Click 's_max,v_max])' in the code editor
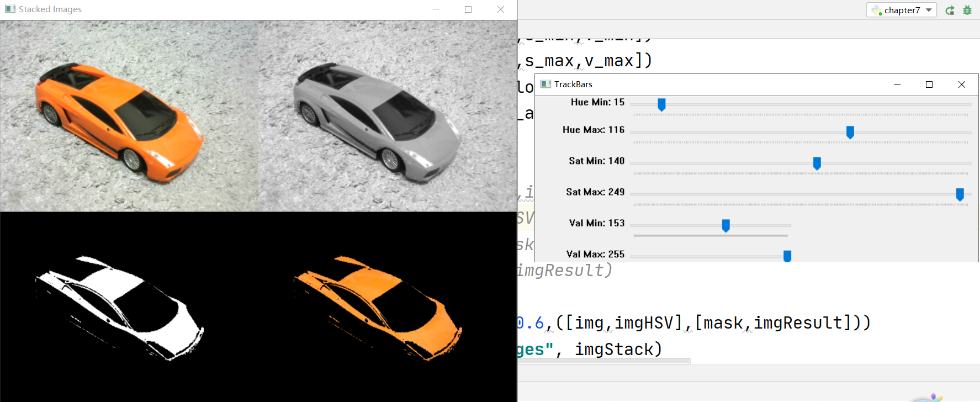The image size is (980, 402). (x=588, y=60)
